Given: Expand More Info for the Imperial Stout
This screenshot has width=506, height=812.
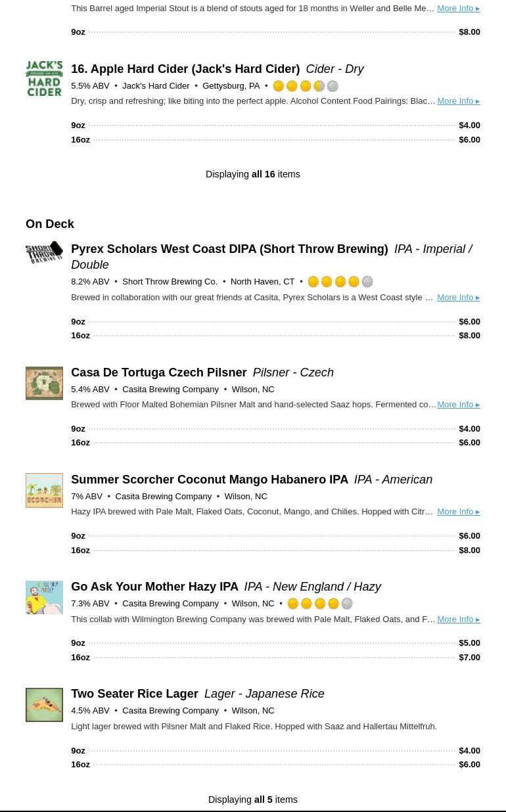Looking at the screenshot, I should tap(458, 9).
